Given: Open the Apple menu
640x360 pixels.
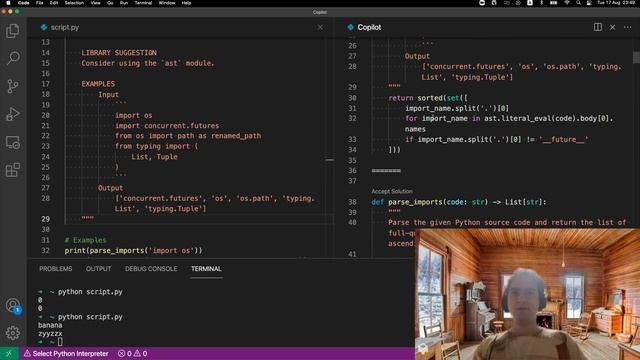Looking at the screenshot, I should pyautogui.click(x=8, y=3).
